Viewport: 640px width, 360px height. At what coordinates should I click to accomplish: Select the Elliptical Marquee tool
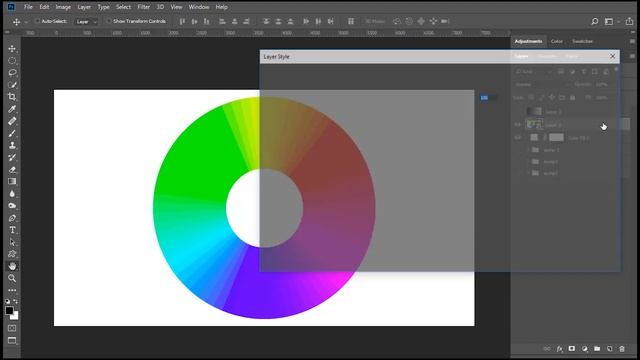(12, 61)
